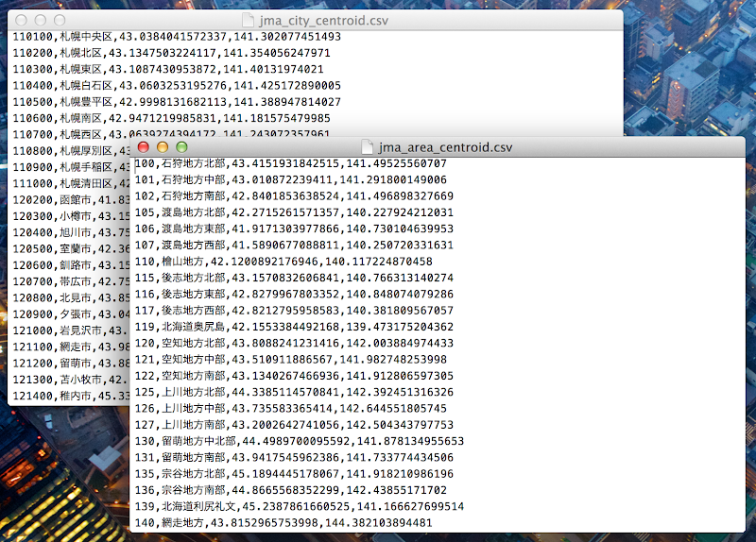Click the jma_area_centroid.csv document proxy icon

pyautogui.click(x=368, y=147)
